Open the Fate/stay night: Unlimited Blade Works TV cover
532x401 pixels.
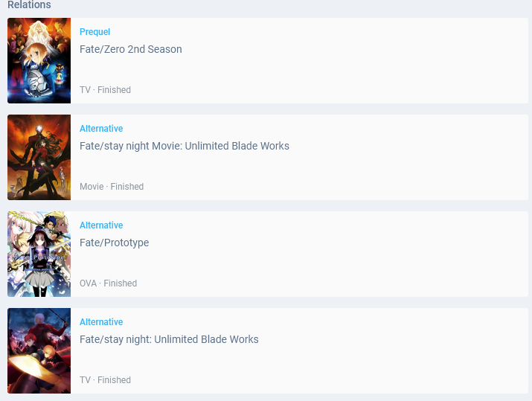coord(39,350)
